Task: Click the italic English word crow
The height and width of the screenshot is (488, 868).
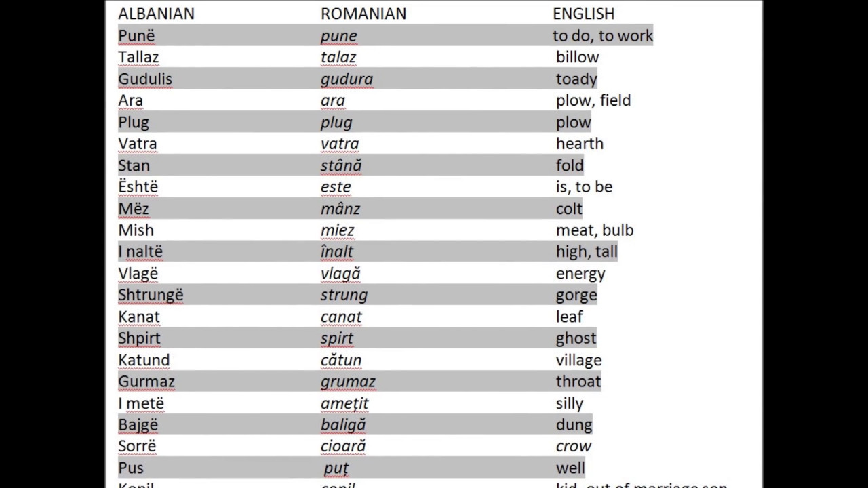Action: coord(573,446)
